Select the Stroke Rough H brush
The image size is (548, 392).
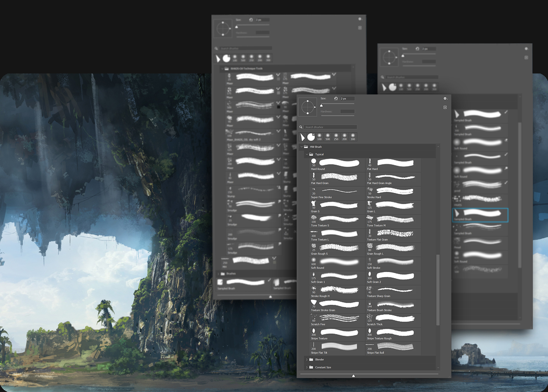pos(337,292)
